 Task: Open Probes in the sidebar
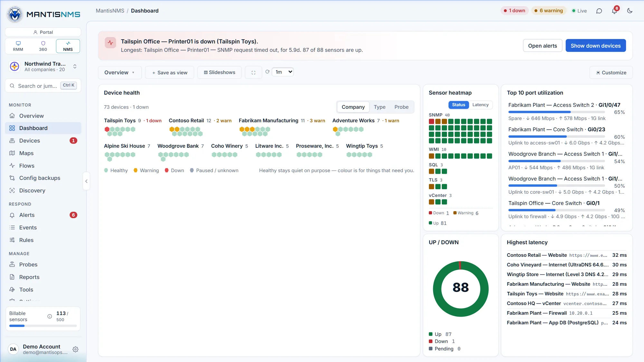coord(43,265)
